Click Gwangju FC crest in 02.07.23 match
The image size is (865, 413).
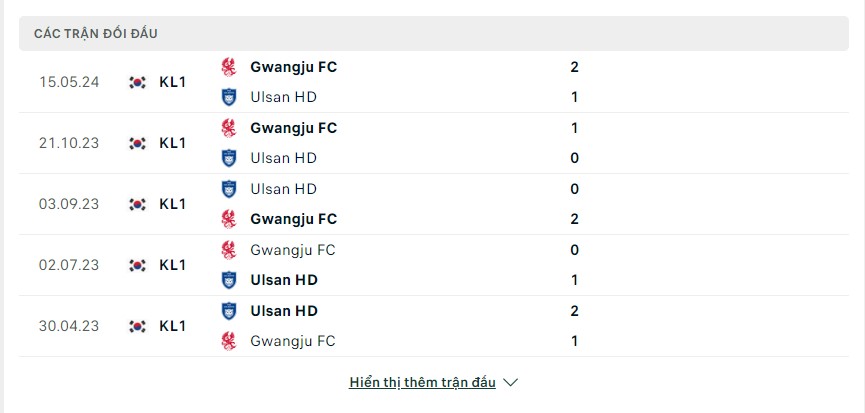228,250
